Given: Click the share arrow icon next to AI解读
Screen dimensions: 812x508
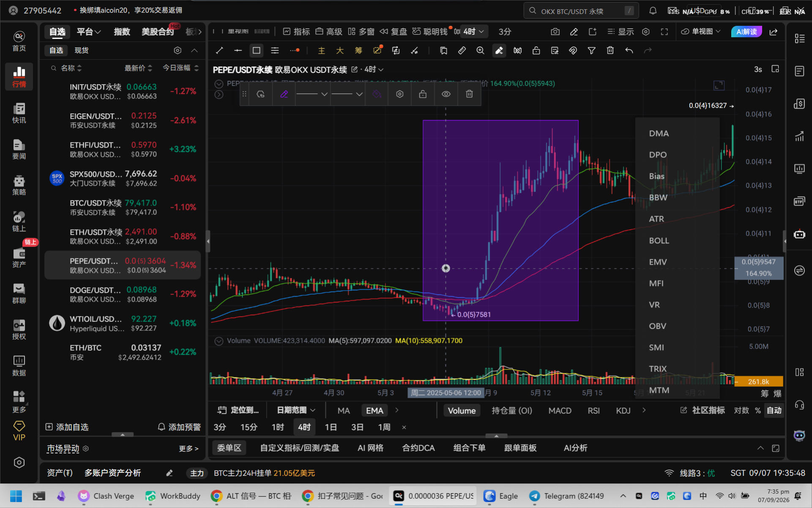Looking at the screenshot, I should point(773,32).
